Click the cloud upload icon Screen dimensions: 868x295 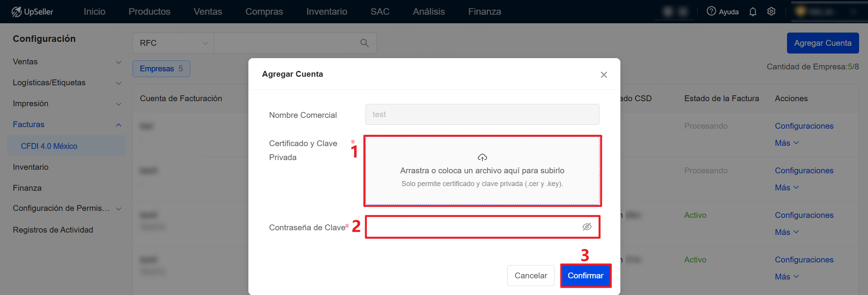(482, 157)
